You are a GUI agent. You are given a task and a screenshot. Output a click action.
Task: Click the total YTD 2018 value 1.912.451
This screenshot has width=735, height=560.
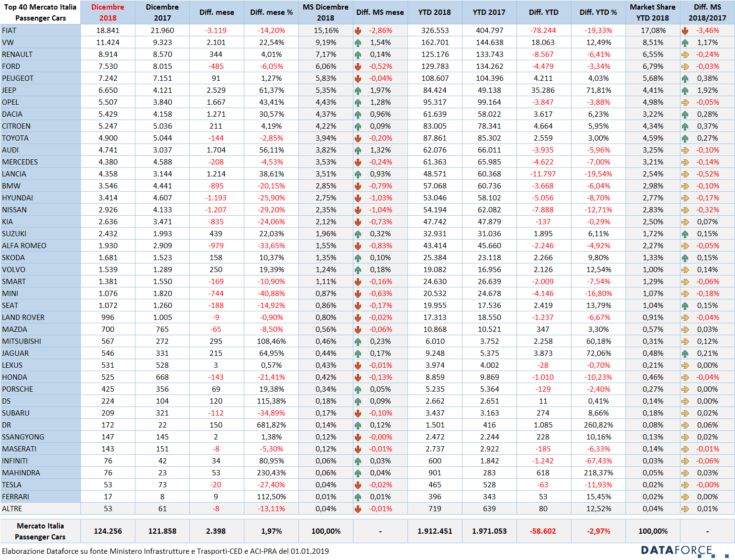pyautogui.click(x=435, y=531)
